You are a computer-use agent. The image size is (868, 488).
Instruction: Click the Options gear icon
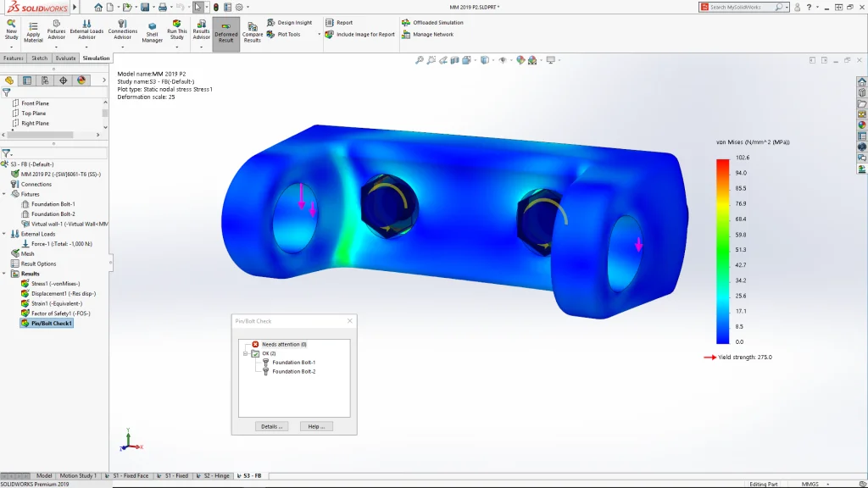(x=239, y=7)
